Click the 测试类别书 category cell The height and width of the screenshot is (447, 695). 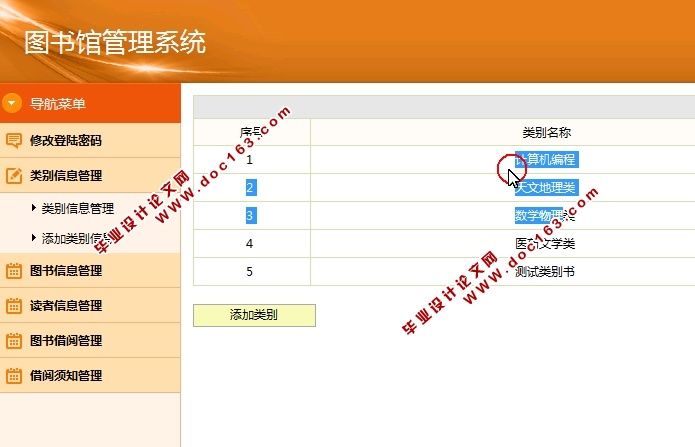coord(545,271)
